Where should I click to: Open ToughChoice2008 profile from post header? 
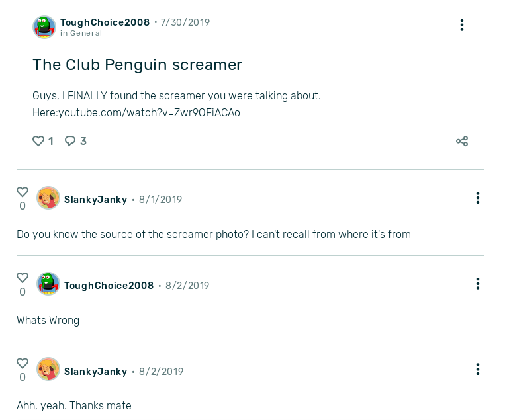(x=105, y=22)
